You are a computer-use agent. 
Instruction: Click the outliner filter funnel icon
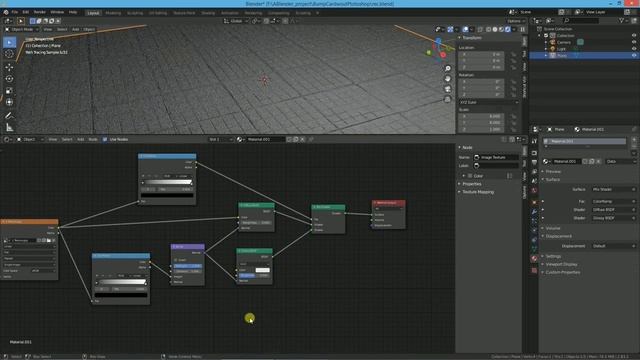coord(622,20)
